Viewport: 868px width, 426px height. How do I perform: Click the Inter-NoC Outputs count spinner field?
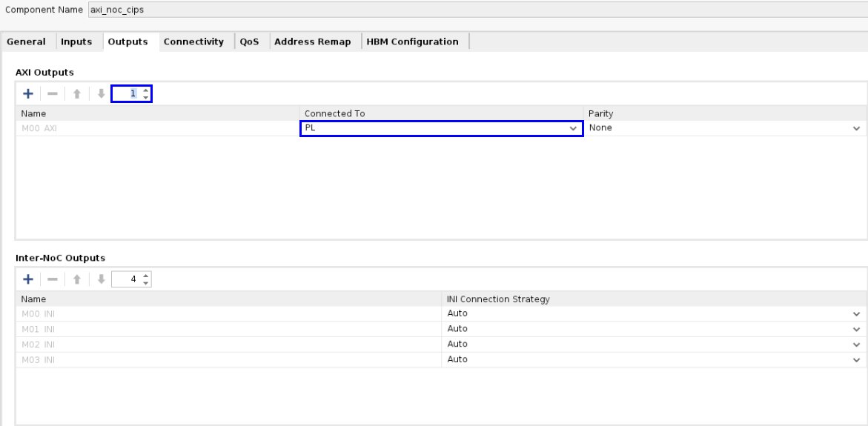(x=126, y=279)
